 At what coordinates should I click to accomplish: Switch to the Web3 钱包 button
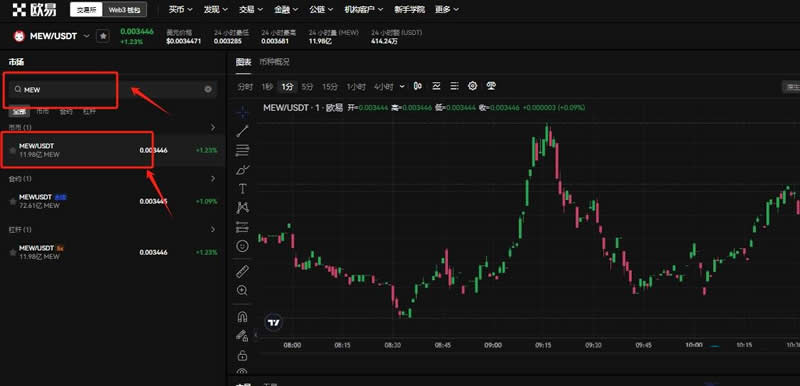point(124,9)
